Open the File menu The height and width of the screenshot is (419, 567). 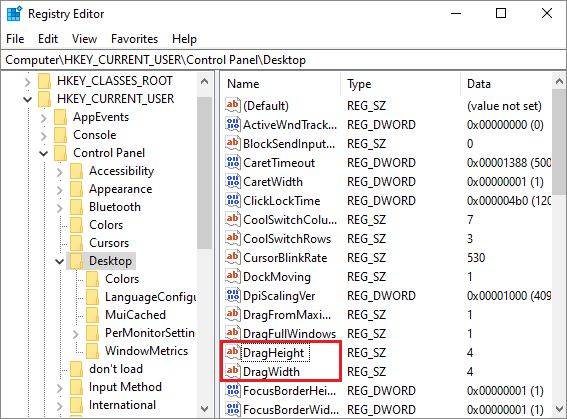tap(15, 39)
